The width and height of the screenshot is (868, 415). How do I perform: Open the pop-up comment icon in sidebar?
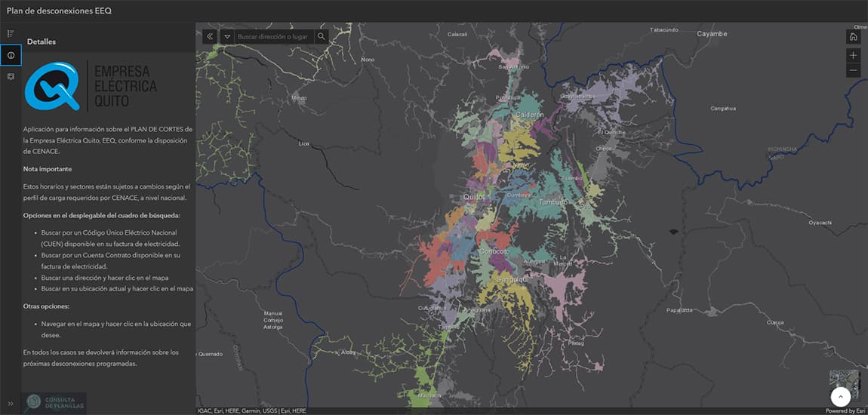pyautogui.click(x=11, y=77)
